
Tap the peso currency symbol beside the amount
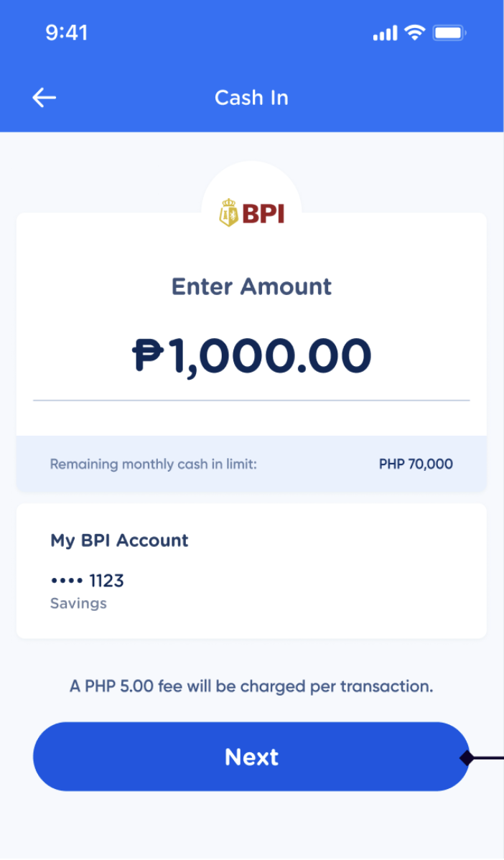click(146, 353)
